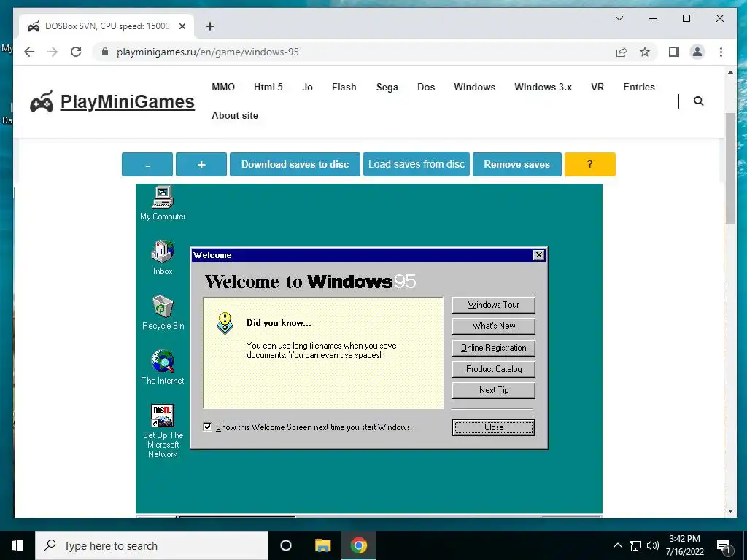Open the Dos menu item
The width and height of the screenshot is (747, 560).
coord(426,87)
